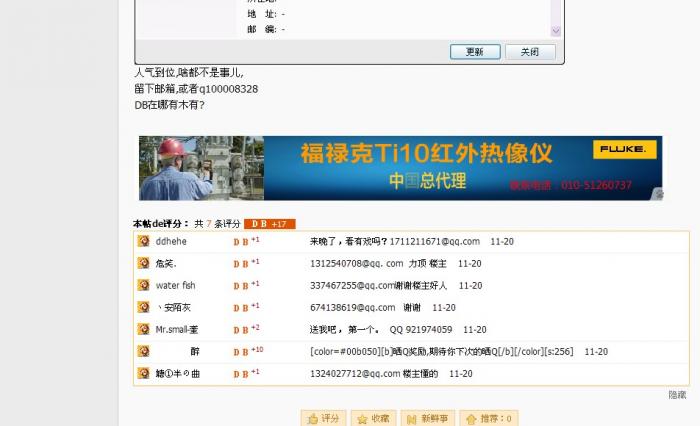Click the comment 337467255@qq.com谢谢楼主好人
The width and height of the screenshot is (700, 426).
pyautogui.click(x=378, y=285)
